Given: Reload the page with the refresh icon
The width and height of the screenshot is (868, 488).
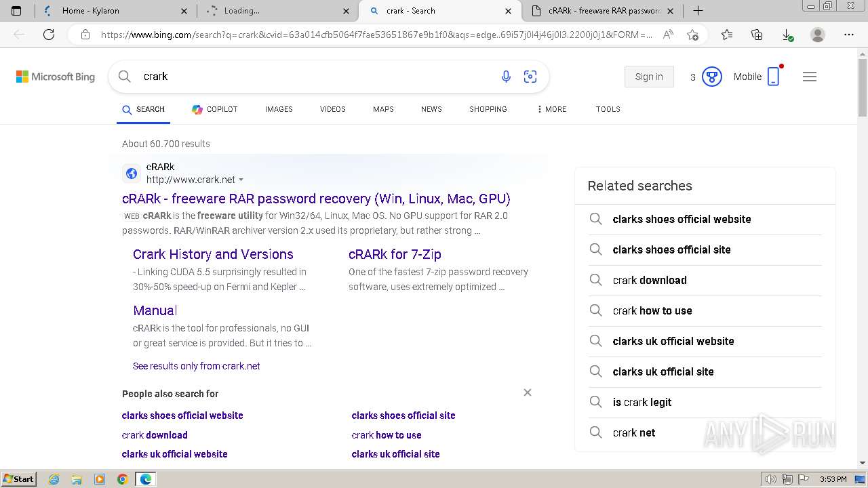Looking at the screenshot, I should [x=49, y=35].
